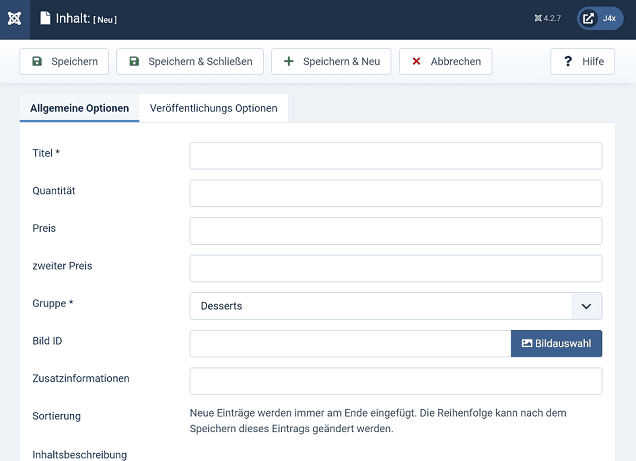Click the [Neu] text in the title
The width and height of the screenshot is (636, 461).
(105, 19)
